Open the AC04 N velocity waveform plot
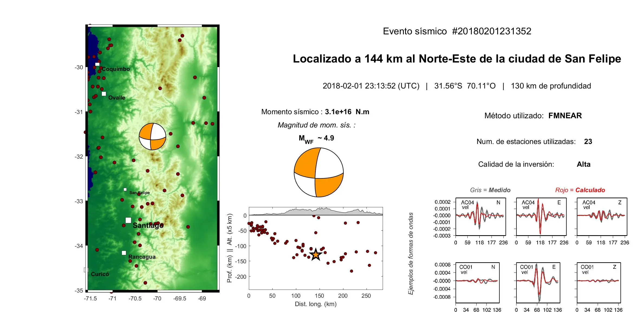Screen dimensions: 644x328 tap(481, 217)
